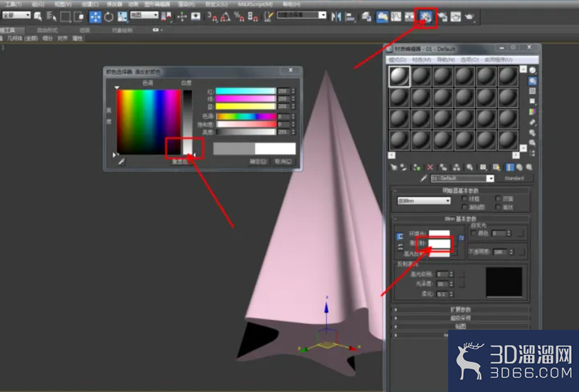Select the Move tool in main toolbar
The image size is (579, 392).
96,16
